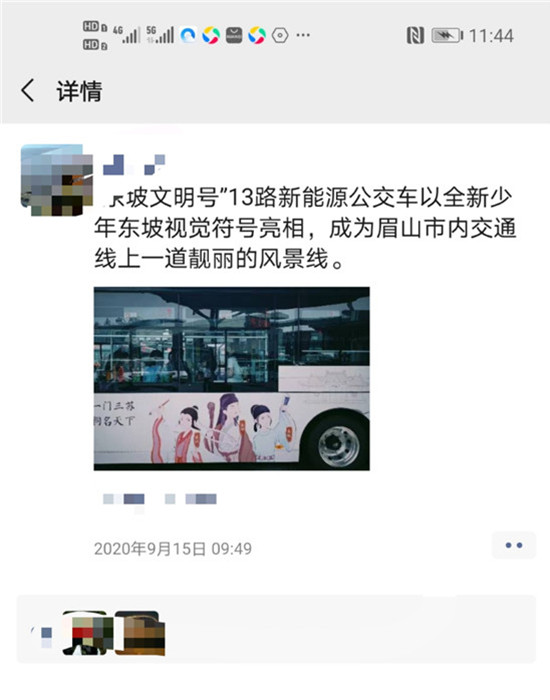
Task: Tap the 4G signal strength icon
Action: point(126,34)
